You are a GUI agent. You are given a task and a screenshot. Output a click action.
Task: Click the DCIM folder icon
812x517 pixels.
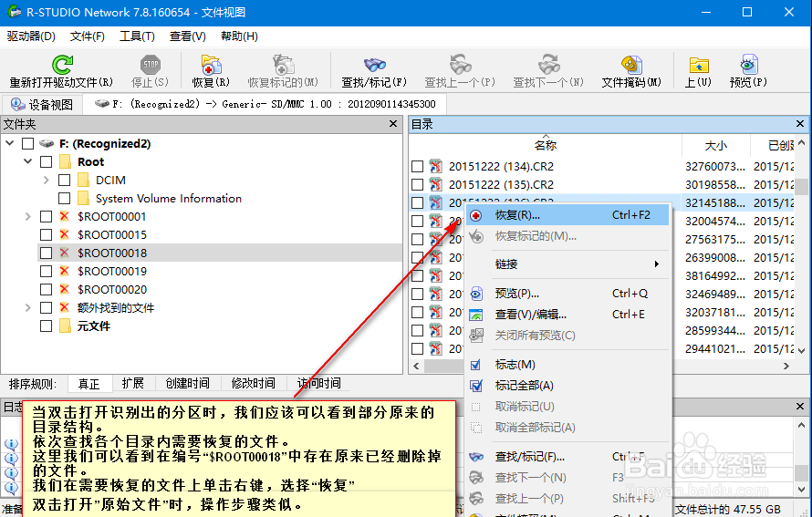pyautogui.click(x=83, y=181)
